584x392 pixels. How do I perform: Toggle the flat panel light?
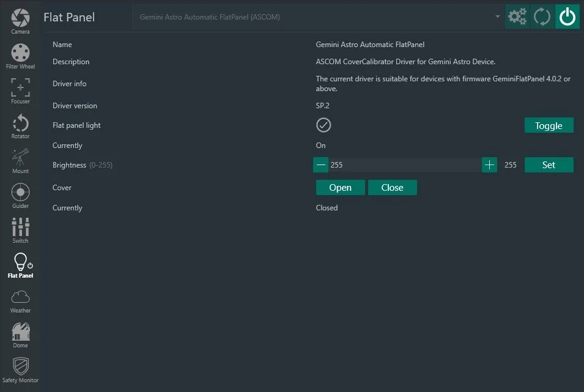549,125
